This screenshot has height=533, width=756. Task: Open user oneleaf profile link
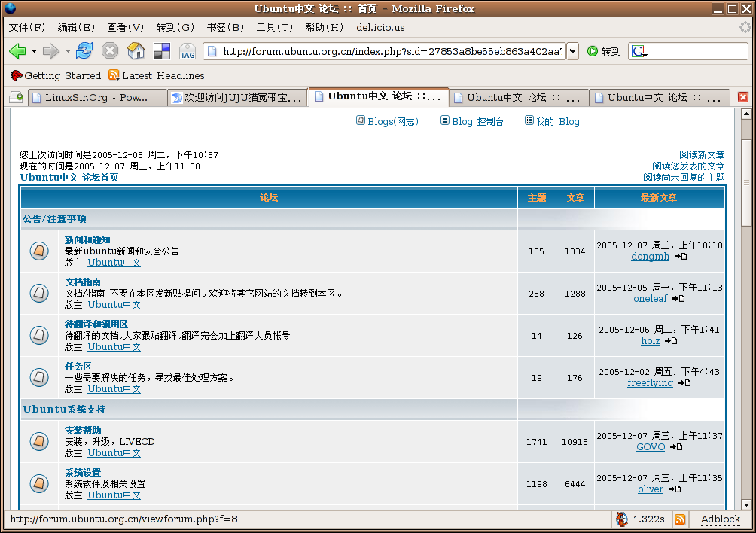[651, 299]
